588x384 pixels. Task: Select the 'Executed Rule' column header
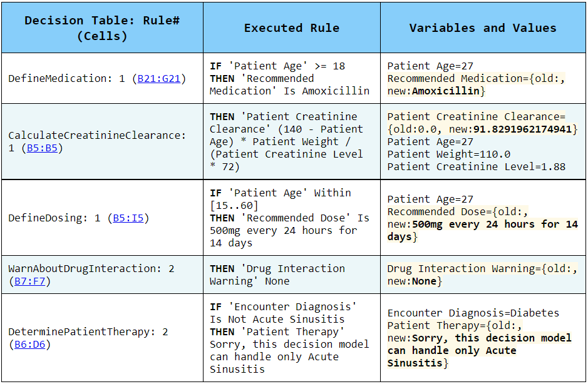pos(291,28)
